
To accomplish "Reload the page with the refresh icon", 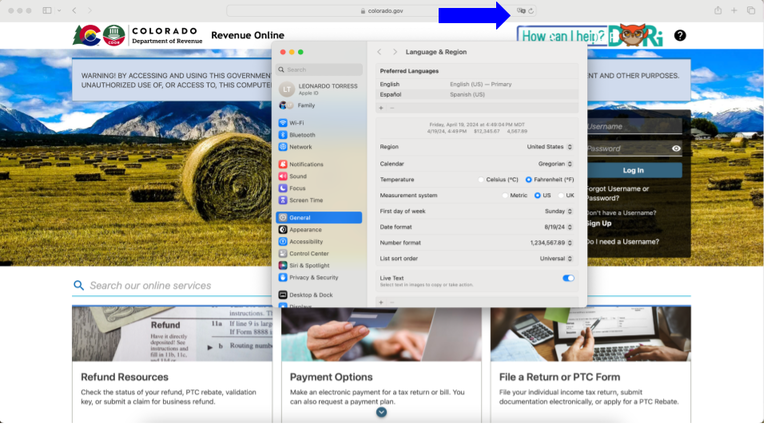I will [x=531, y=10].
